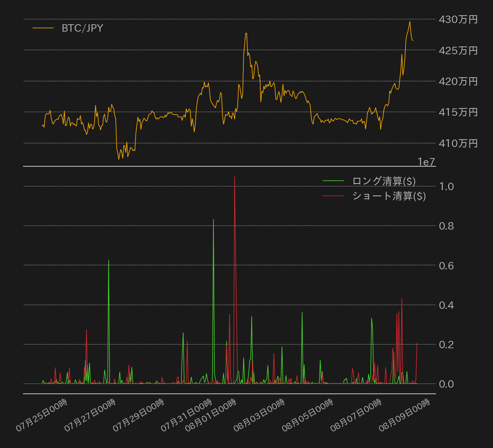
Task: Select the ロング清算($) legend label
Action: [384, 181]
